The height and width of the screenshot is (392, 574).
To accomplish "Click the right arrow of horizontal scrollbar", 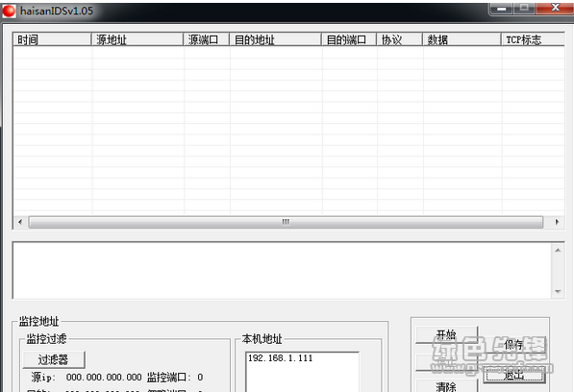I will click(557, 222).
